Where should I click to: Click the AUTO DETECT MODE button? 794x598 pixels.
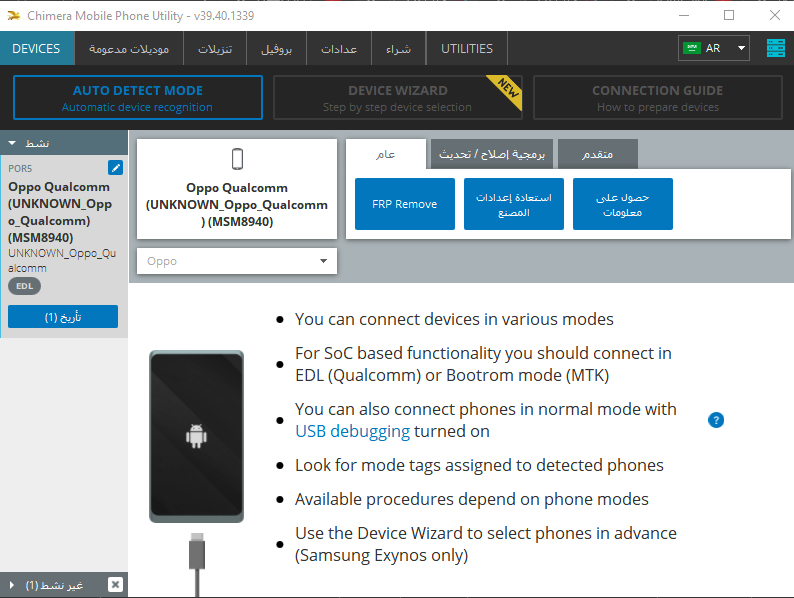coord(138,98)
